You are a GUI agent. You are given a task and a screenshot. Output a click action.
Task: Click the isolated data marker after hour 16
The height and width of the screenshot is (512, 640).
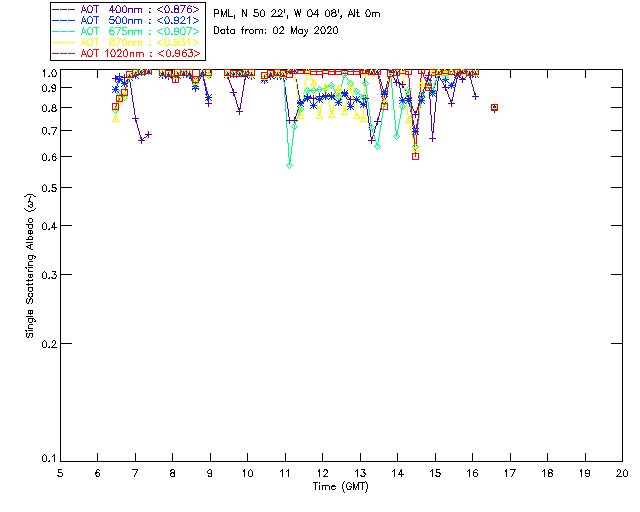pyautogui.click(x=495, y=108)
